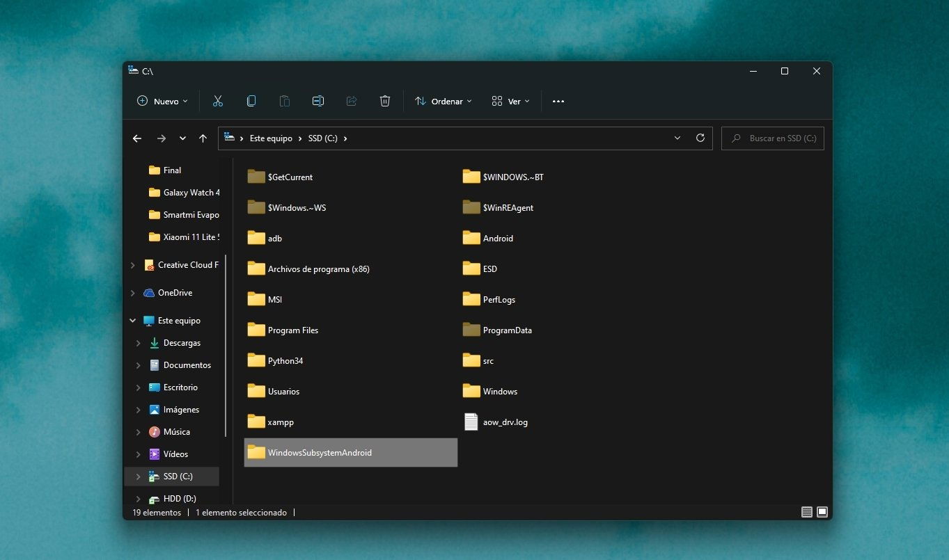Viewport: 949px width, 560px height.
Task: Go back with the left arrow
Action: 137,138
